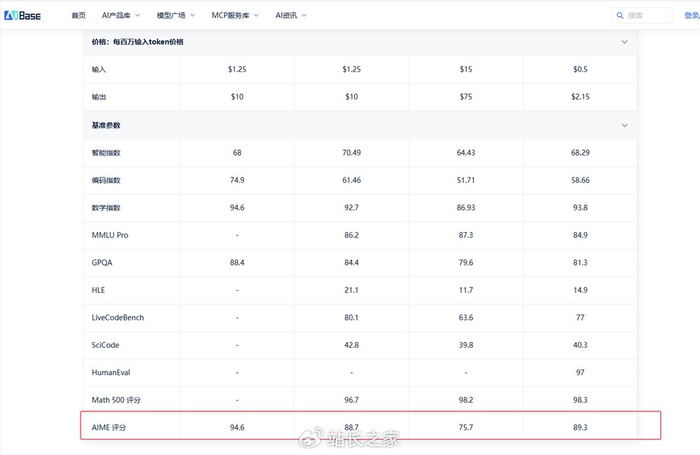Collapse the 价格 token pricing section
The height and width of the screenshot is (455, 700).
click(x=625, y=42)
